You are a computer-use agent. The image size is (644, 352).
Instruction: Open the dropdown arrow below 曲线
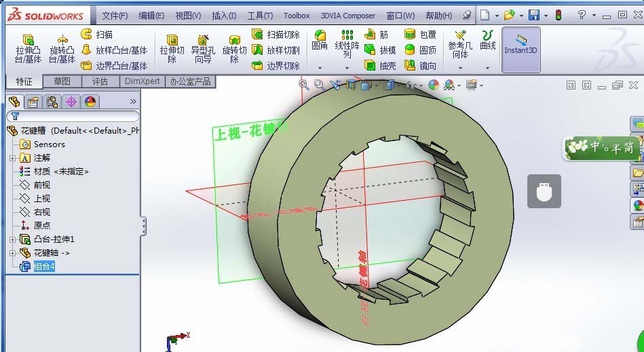tap(487, 68)
